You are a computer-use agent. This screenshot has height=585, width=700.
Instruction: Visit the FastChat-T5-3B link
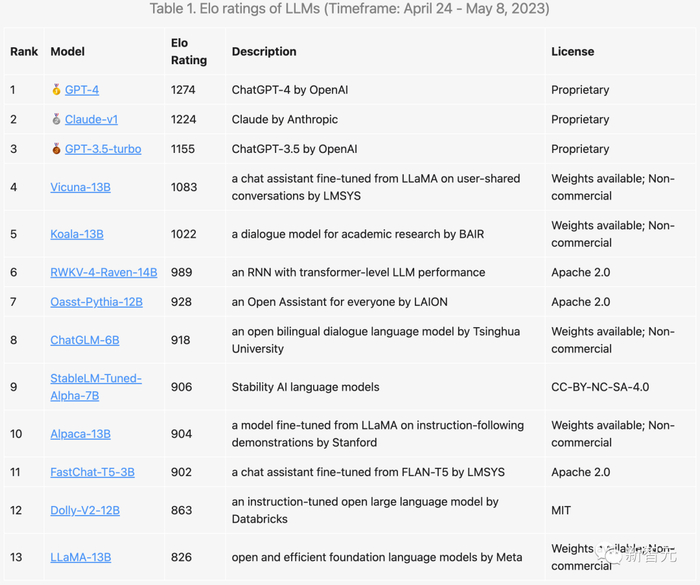click(92, 472)
